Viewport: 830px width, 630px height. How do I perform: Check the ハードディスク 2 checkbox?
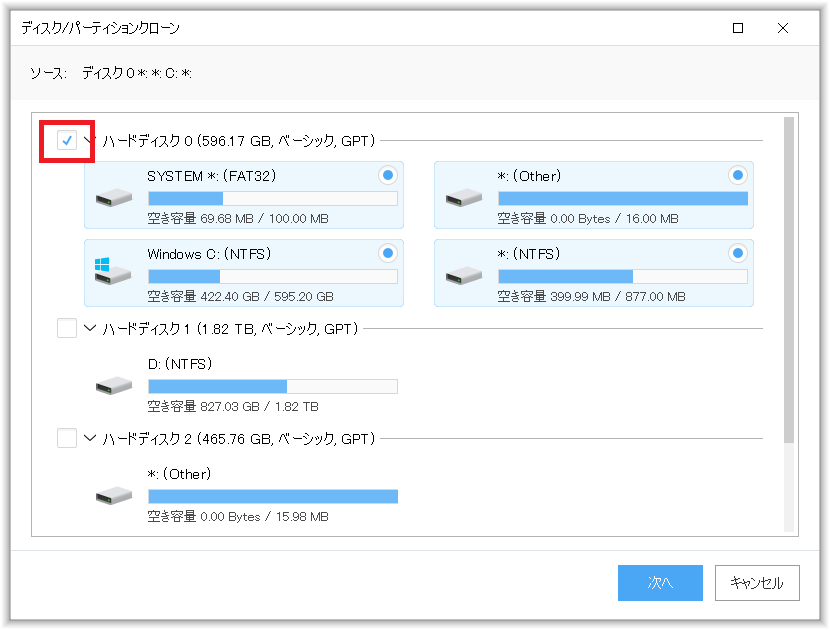[x=67, y=438]
